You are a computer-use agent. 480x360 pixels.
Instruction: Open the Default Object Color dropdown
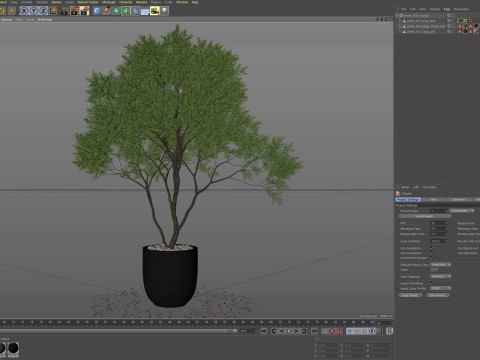441,265
